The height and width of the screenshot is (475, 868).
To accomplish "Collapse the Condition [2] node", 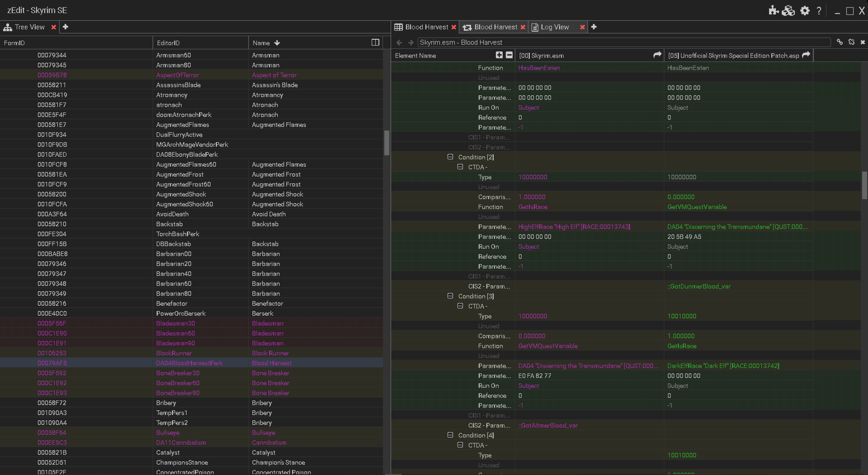I will point(450,157).
